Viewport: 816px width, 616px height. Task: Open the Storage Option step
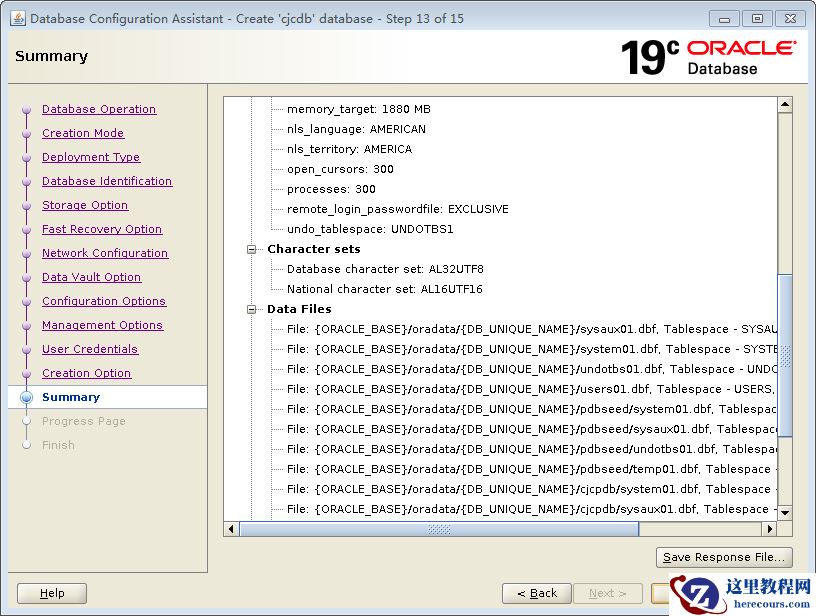85,205
